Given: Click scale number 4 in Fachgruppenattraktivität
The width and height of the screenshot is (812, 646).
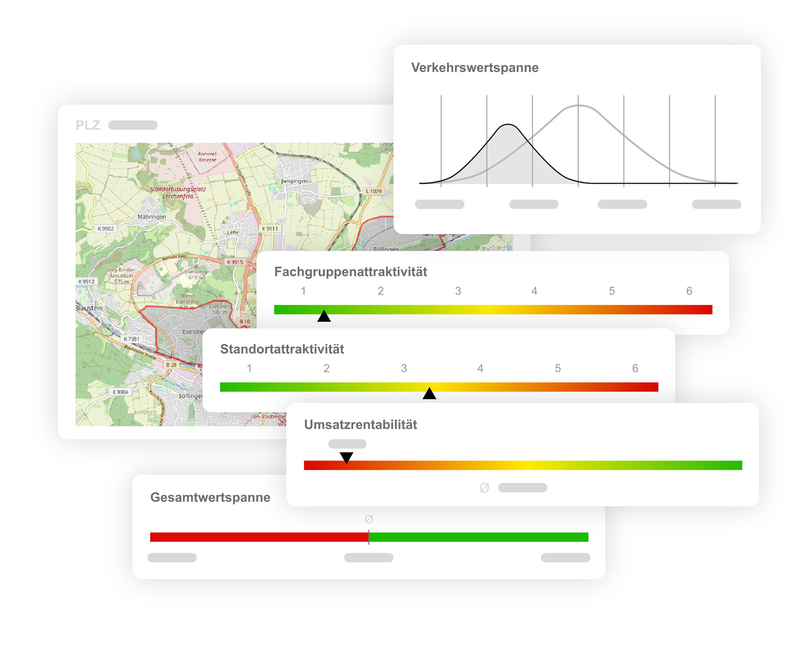Looking at the screenshot, I should pos(534,291).
